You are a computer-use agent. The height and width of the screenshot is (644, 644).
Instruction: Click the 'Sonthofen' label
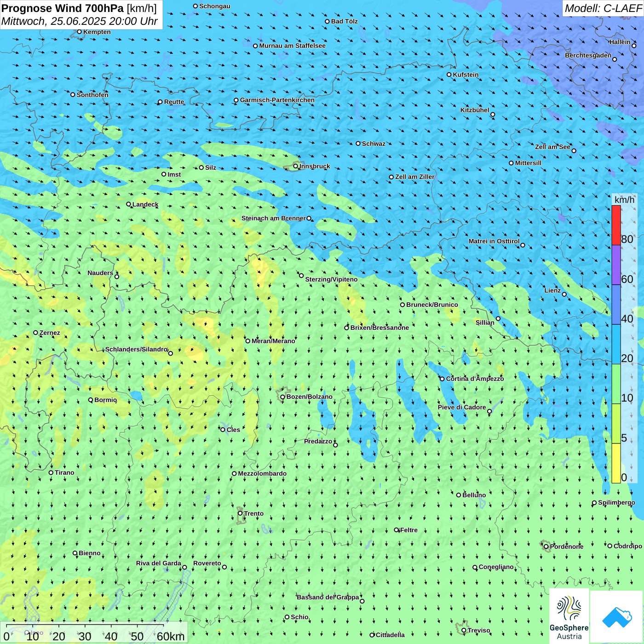click(92, 95)
